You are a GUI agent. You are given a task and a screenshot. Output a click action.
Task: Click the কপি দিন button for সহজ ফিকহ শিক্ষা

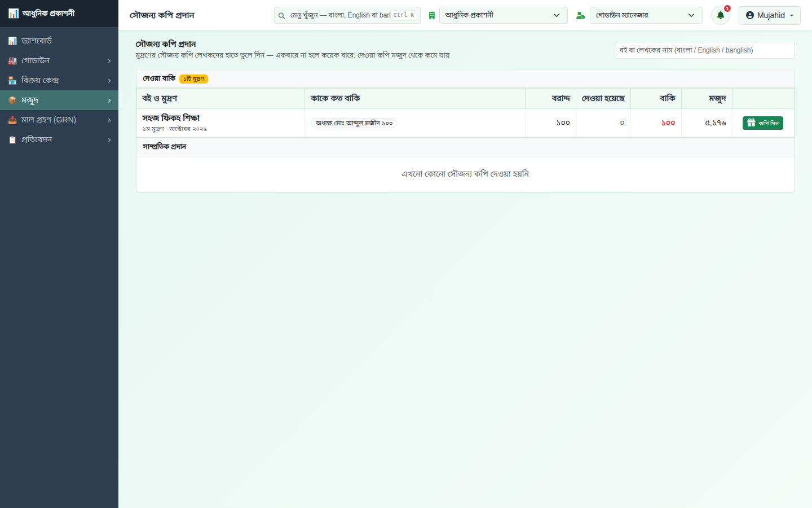[x=762, y=122]
